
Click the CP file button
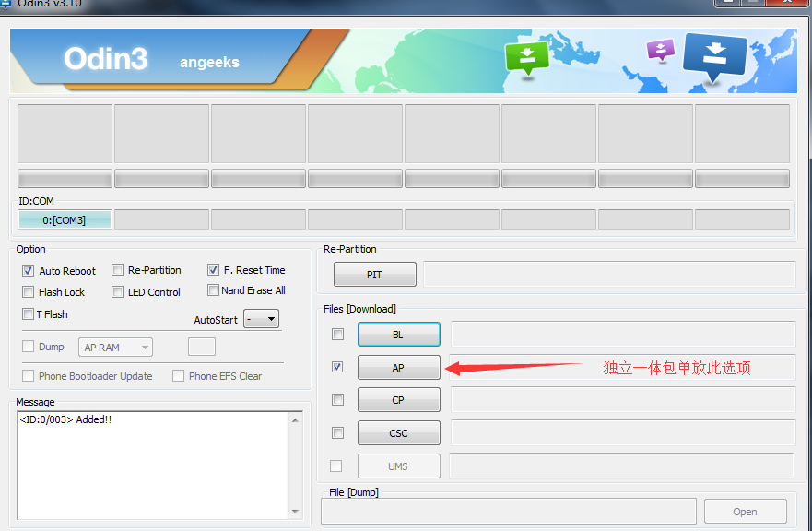click(x=399, y=400)
